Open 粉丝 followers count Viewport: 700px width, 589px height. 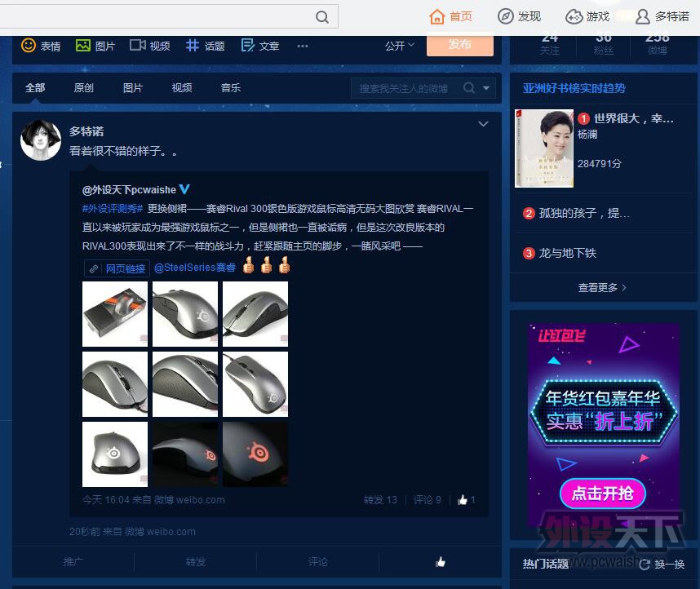click(604, 44)
